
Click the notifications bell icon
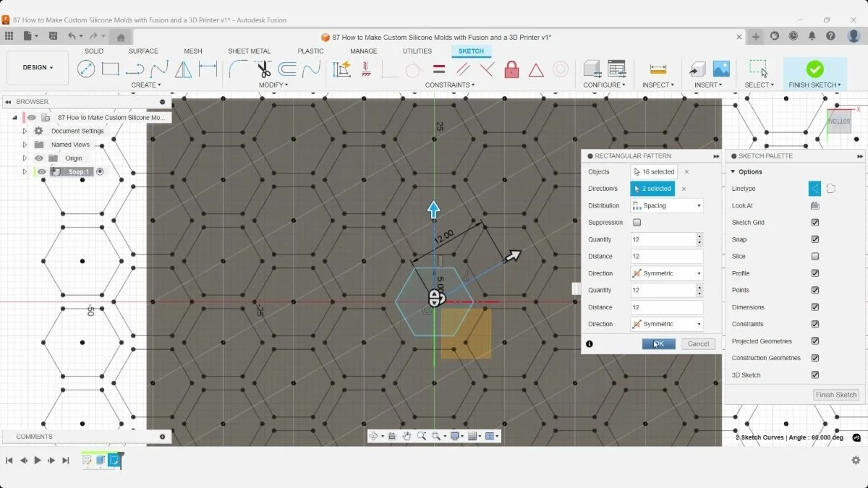pos(812,36)
